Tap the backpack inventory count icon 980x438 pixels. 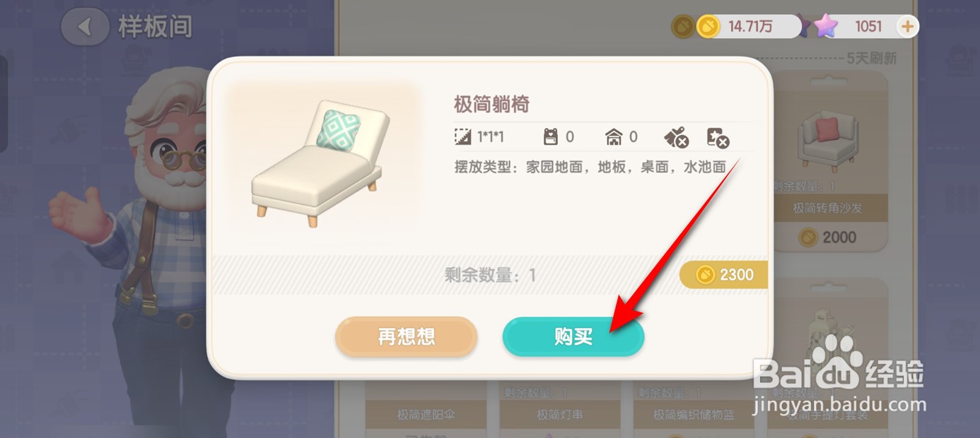click(550, 137)
